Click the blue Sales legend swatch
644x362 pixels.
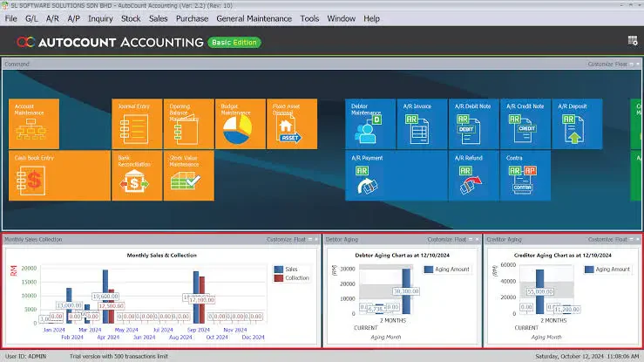coord(279,270)
